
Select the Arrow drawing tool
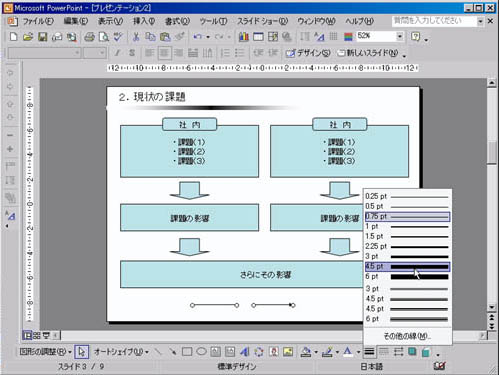pos(172,351)
